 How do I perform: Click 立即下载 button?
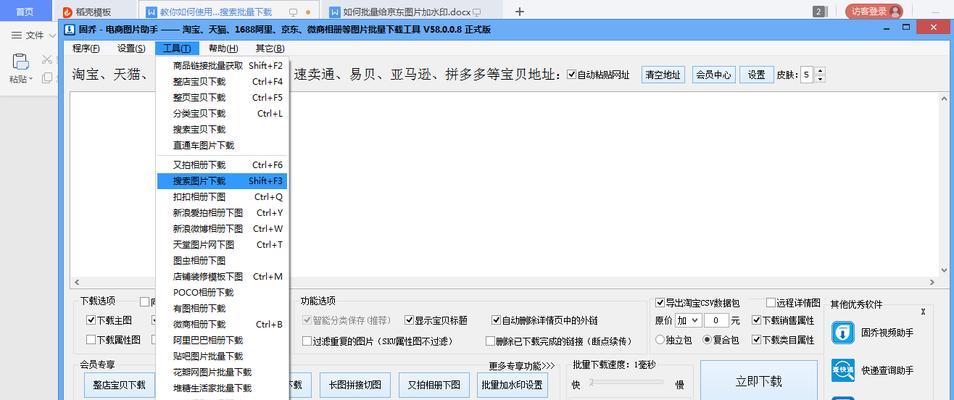[x=758, y=381]
